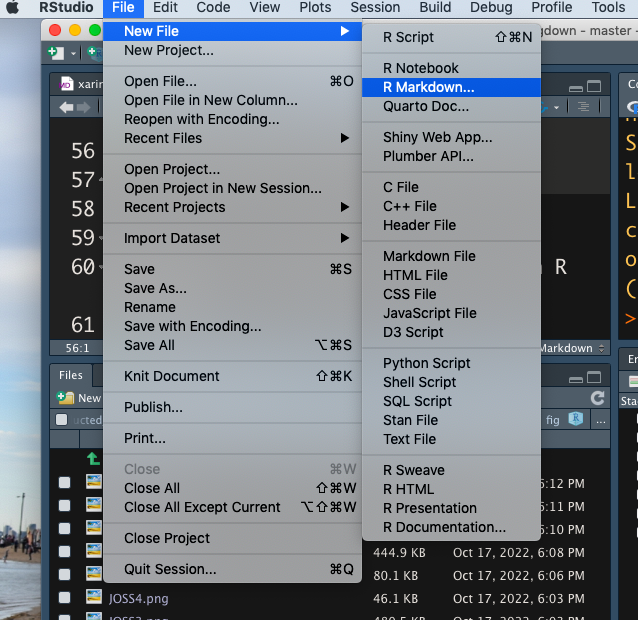Select Python Script menu entry
This screenshot has width=638, height=620.
[451, 363]
